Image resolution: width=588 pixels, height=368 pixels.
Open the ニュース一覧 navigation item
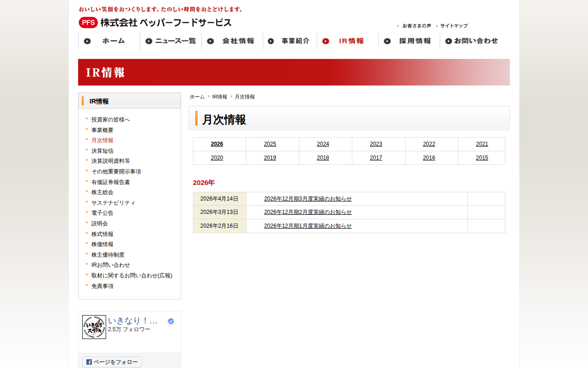point(170,41)
